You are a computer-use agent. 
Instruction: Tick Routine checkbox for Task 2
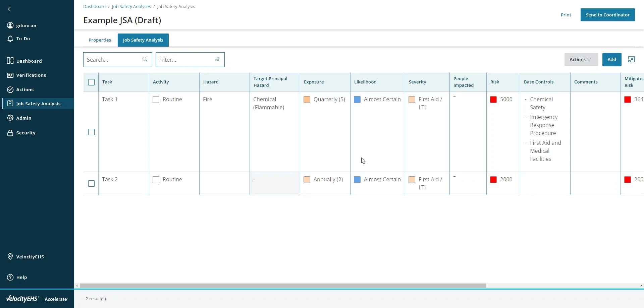(x=156, y=180)
